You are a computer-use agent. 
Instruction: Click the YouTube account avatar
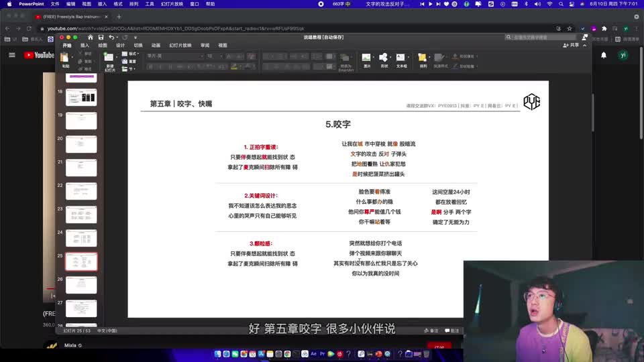pyautogui.click(x=623, y=55)
